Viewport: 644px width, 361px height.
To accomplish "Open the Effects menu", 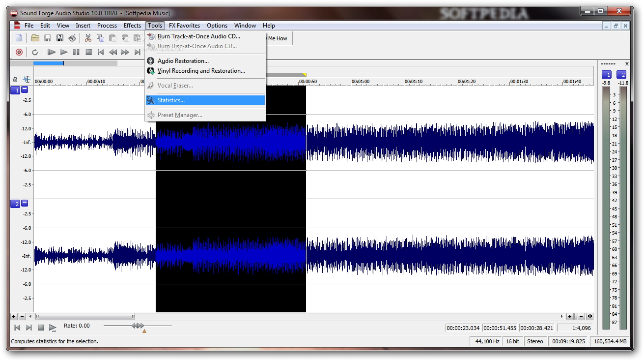I will (x=132, y=26).
